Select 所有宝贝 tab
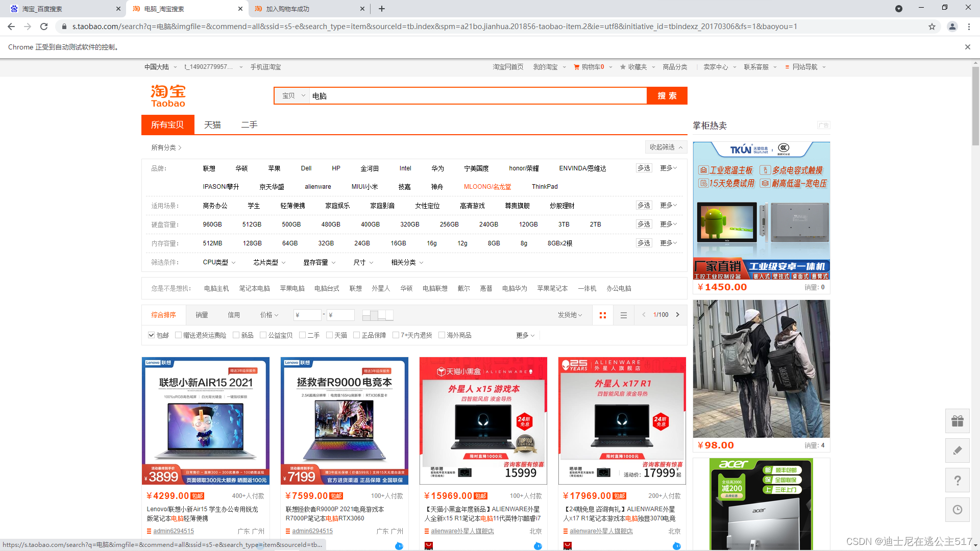Image resolution: width=980 pixels, height=551 pixels. click(167, 125)
